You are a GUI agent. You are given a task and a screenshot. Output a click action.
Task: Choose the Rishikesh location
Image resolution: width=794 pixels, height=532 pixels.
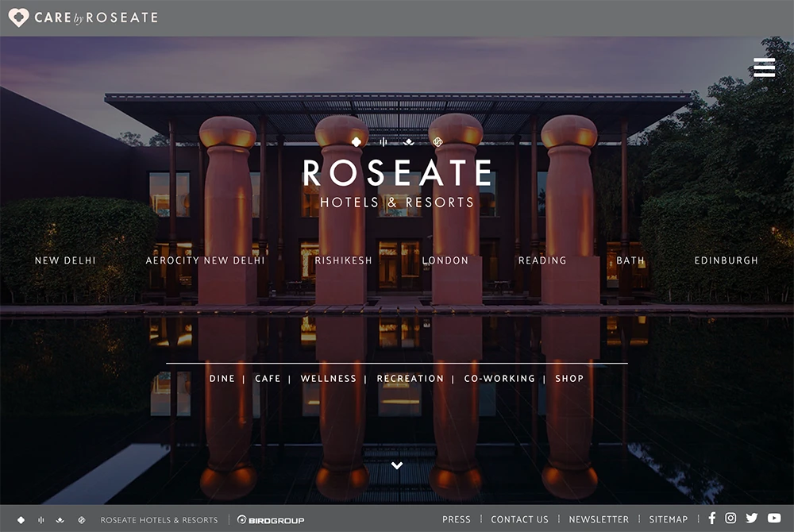343,260
